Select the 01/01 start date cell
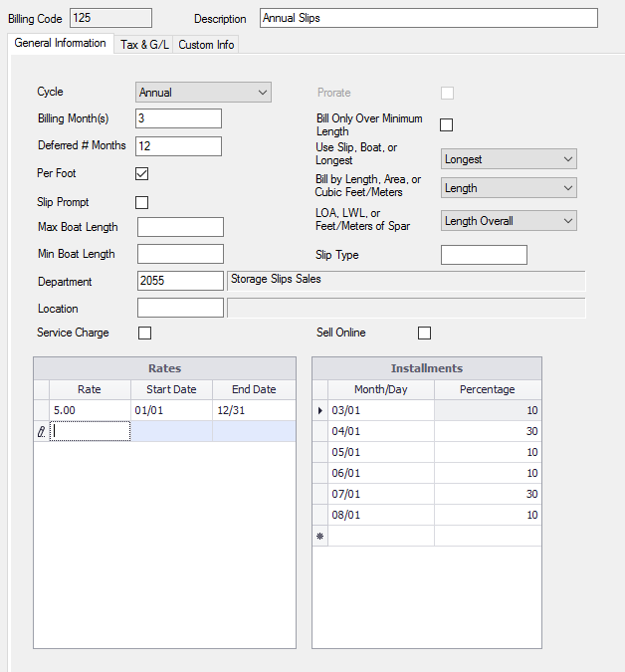The image size is (625, 672). [171, 410]
